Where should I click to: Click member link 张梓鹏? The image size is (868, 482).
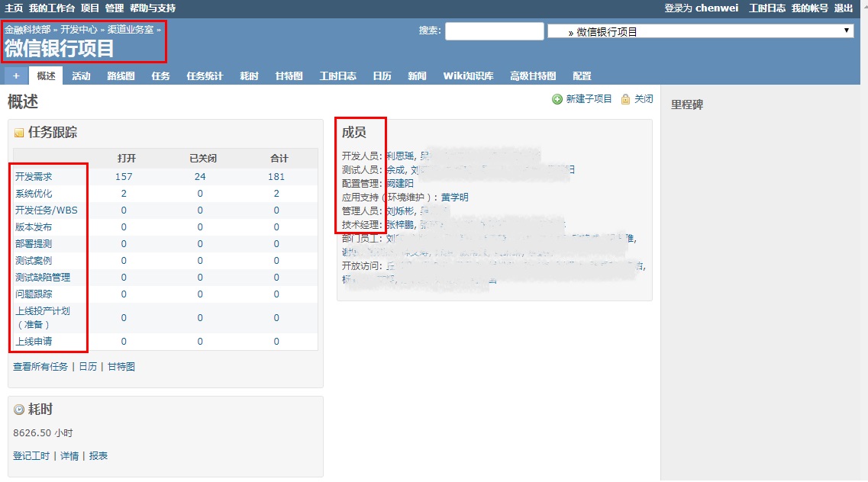point(400,224)
